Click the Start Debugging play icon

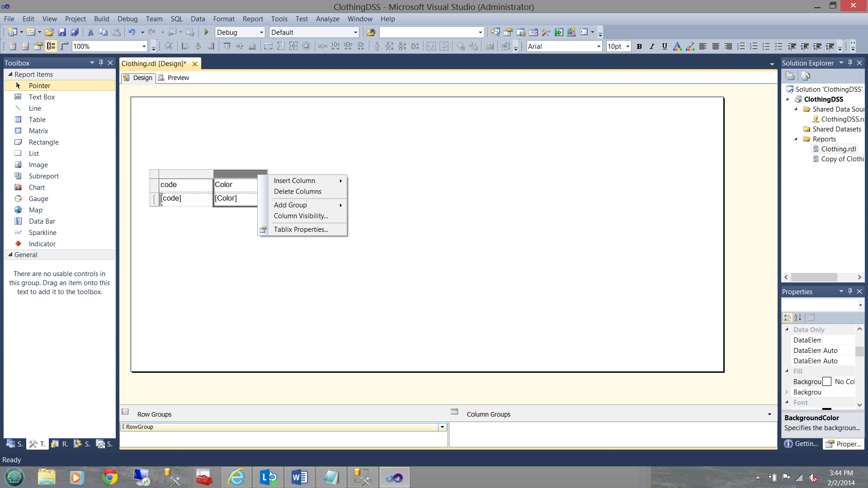tap(207, 32)
